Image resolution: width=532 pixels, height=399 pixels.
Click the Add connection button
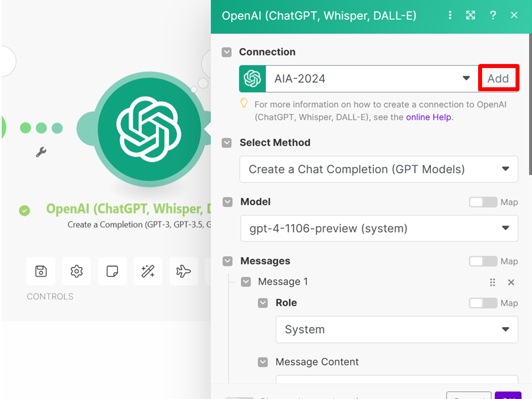coord(498,79)
